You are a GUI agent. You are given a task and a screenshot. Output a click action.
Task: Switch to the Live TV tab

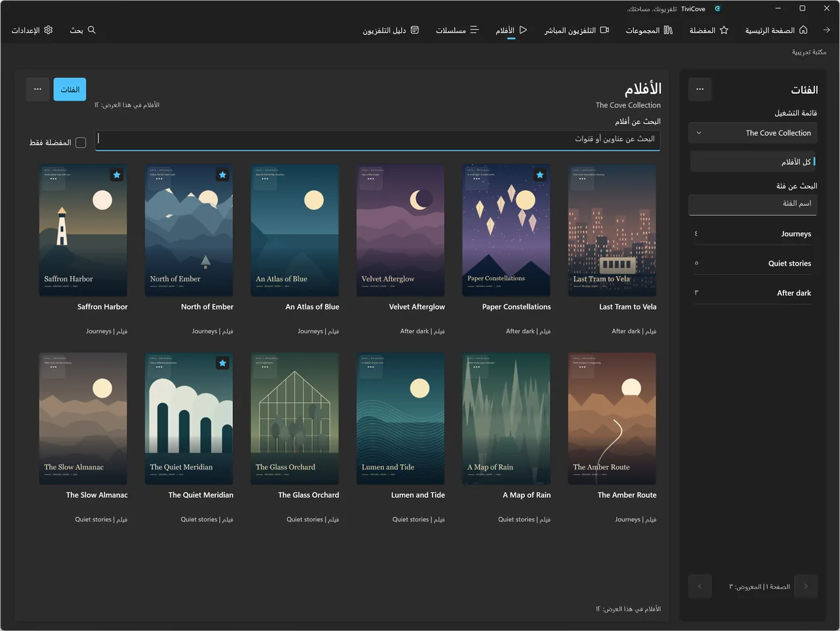click(x=577, y=30)
